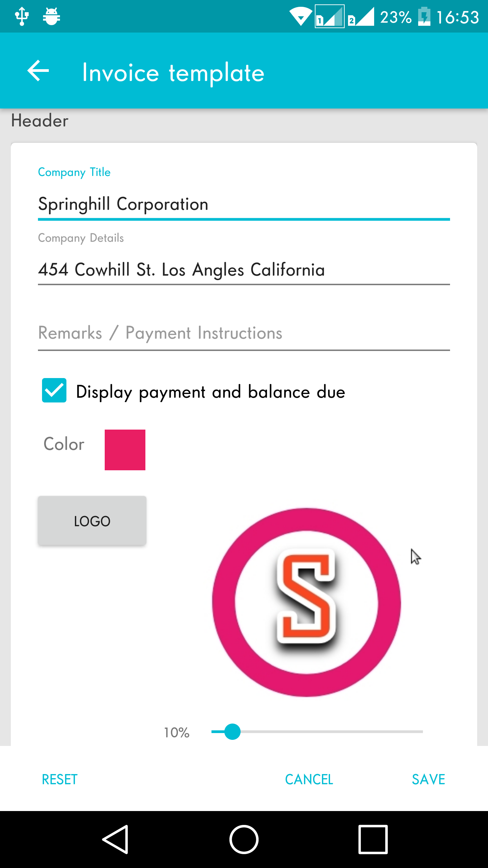488x868 pixels.
Task: Tap the battery charging icon
Action: pyautogui.click(x=424, y=16)
